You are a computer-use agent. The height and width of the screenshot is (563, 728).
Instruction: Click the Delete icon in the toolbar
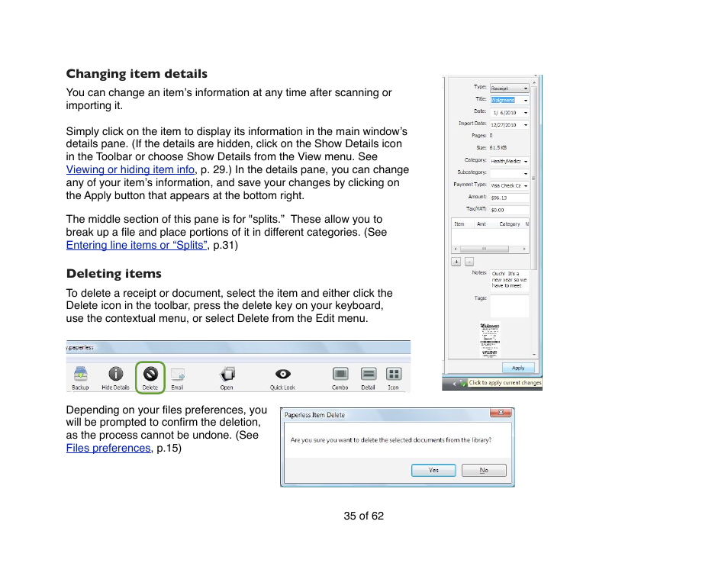tap(150, 374)
